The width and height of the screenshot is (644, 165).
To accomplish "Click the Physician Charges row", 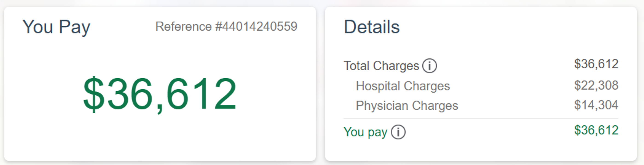I will point(407,105).
